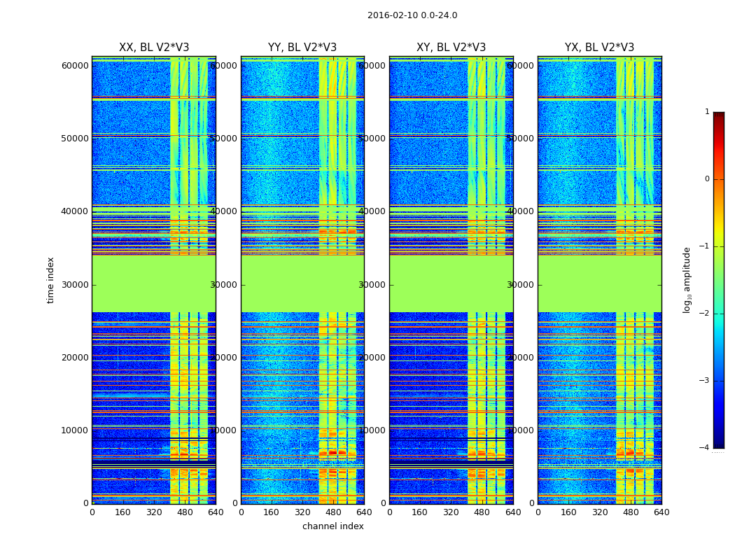Screen dimensions: 735x560
Task: Click the solid green band in YY plot
Action: (x=302, y=283)
